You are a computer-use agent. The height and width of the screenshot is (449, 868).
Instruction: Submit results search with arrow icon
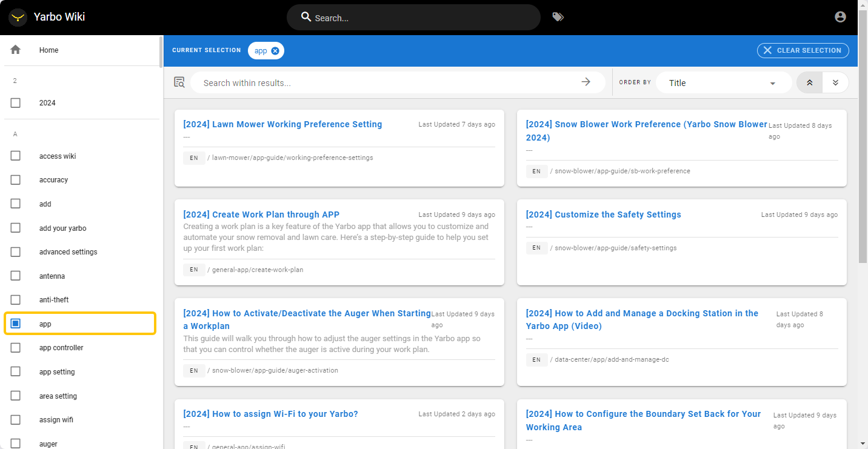[x=586, y=82]
